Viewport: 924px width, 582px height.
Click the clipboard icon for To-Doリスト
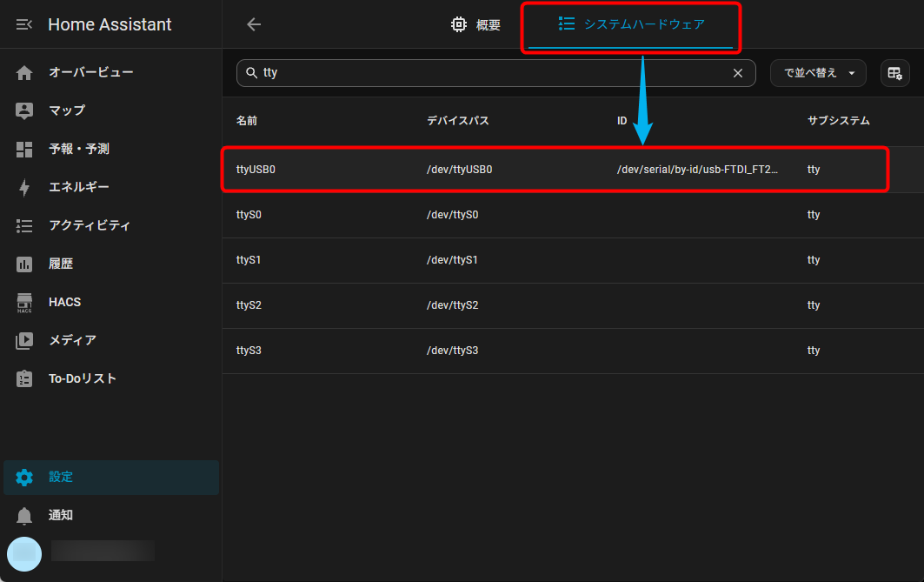click(24, 378)
